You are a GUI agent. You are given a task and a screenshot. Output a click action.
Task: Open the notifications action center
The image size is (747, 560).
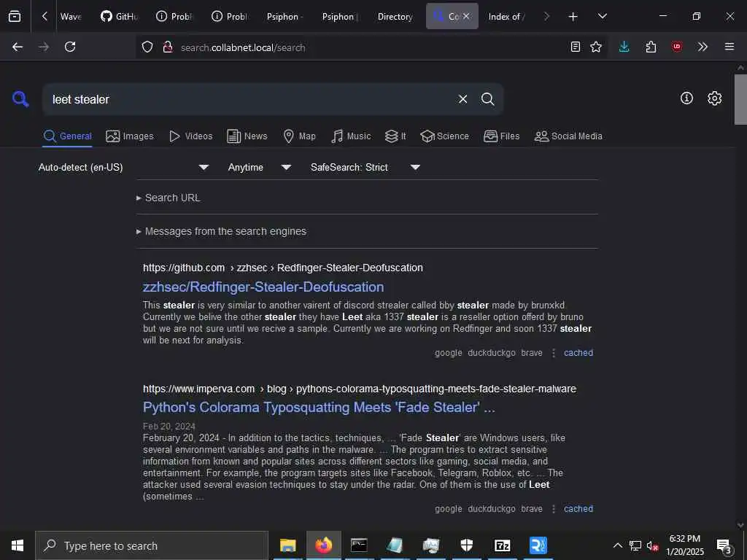point(724,545)
